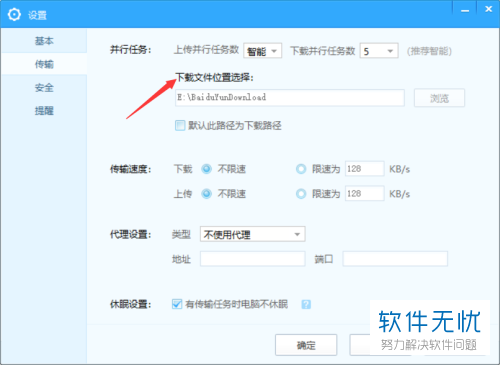Open the proxy type dropdown 不使用代理

coord(252,234)
